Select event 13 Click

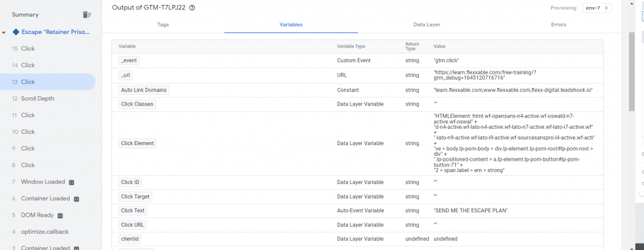tap(48, 82)
